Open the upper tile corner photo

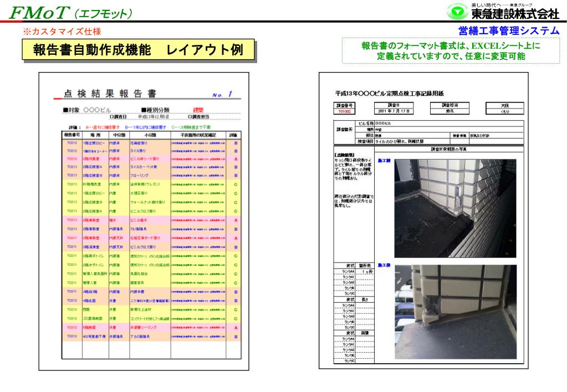click(x=455, y=209)
